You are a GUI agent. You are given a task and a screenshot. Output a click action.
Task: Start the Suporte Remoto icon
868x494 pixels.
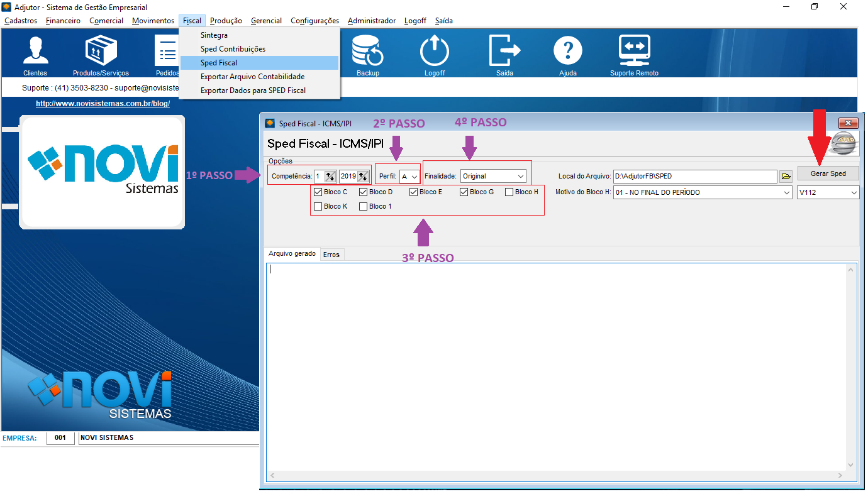634,55
